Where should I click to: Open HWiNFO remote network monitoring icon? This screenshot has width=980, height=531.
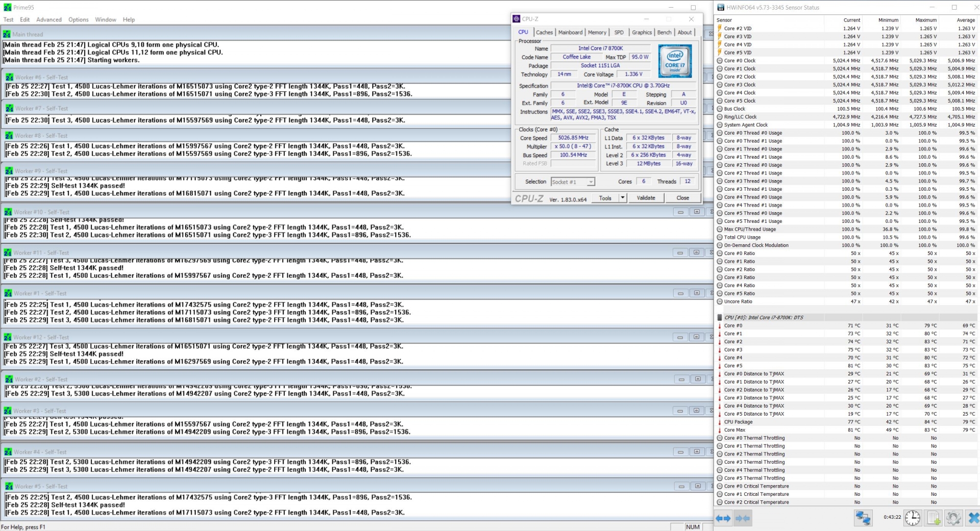(863, 518)
